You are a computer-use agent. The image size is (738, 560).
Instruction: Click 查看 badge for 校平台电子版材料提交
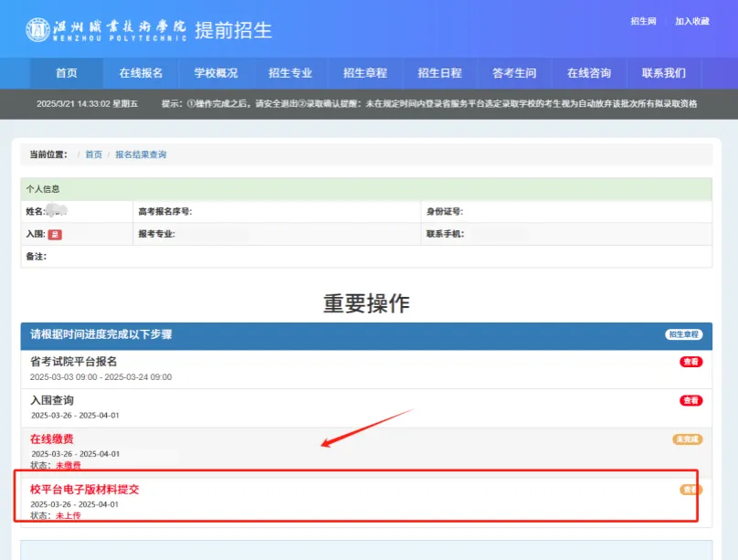[691, 490]
